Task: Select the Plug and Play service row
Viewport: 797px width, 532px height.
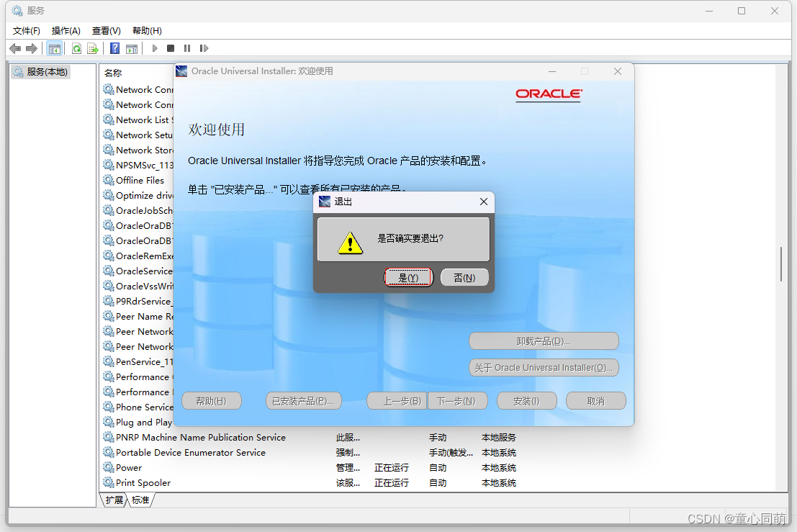Action: click(138, 423)
